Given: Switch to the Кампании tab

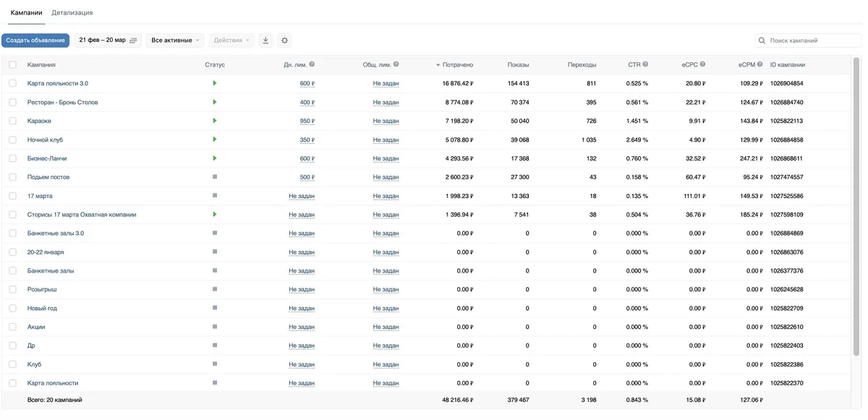Looking at the screenshot, I should (x=26, y=13).
